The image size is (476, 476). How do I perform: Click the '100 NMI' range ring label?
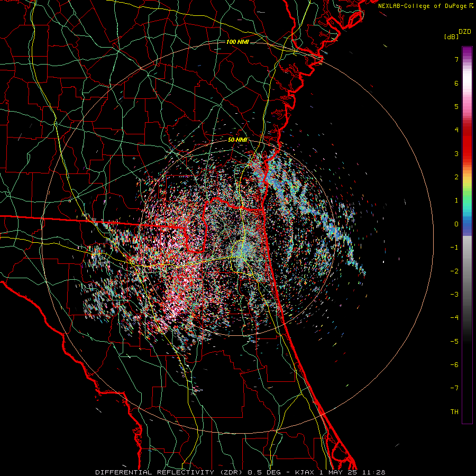[237, 42]
